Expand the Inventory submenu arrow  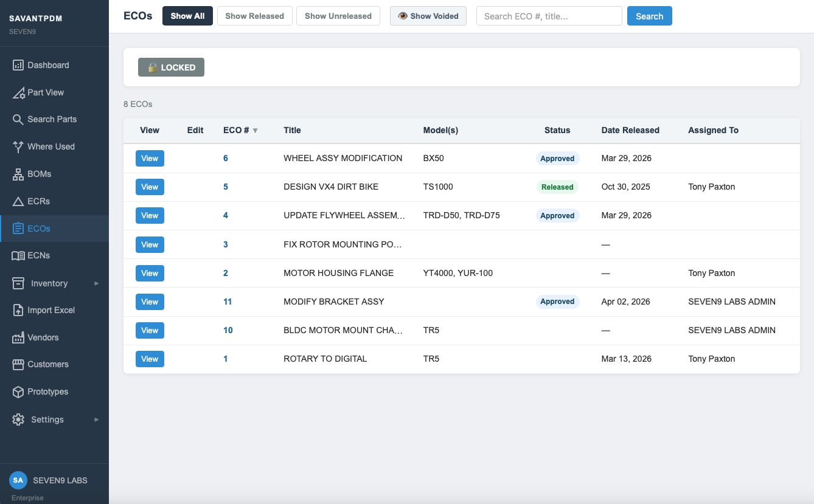pyautogui.click(x=96, y=283)
